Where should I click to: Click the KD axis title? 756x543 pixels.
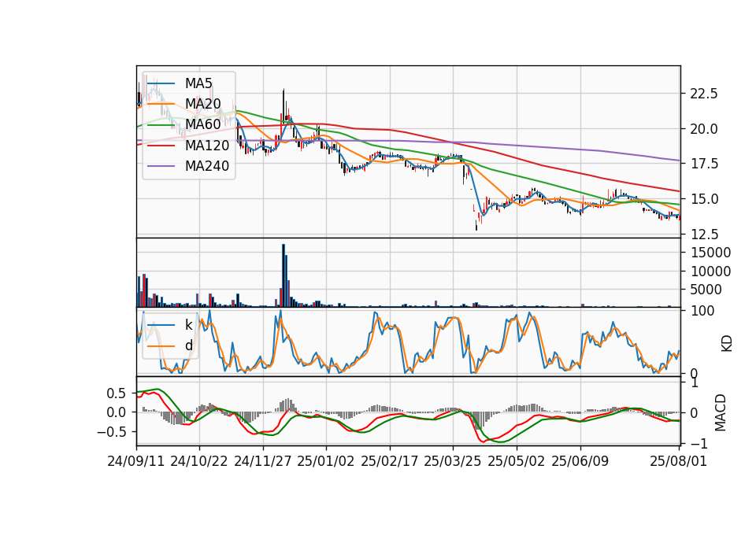click(x=727, y=344)
